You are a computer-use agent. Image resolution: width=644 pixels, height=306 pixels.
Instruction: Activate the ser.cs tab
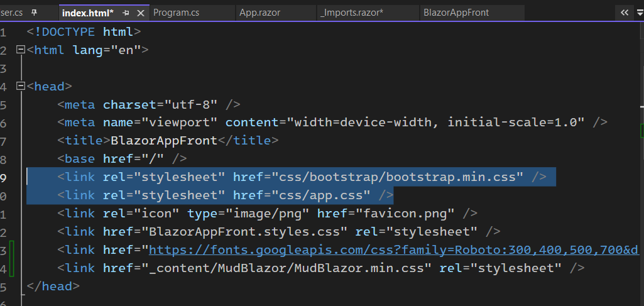(11, 13)
